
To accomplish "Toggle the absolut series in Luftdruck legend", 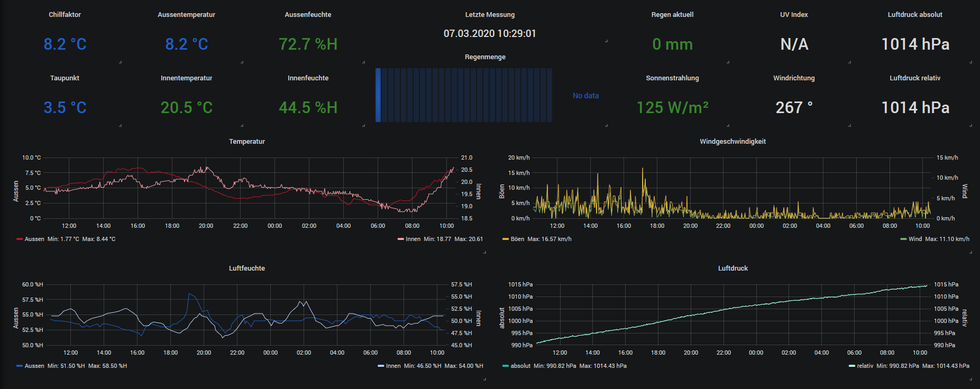I will (x=520, y=366).
